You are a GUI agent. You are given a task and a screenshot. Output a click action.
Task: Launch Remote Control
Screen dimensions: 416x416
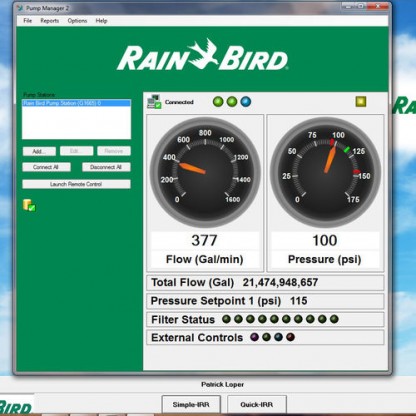(76, 184)
